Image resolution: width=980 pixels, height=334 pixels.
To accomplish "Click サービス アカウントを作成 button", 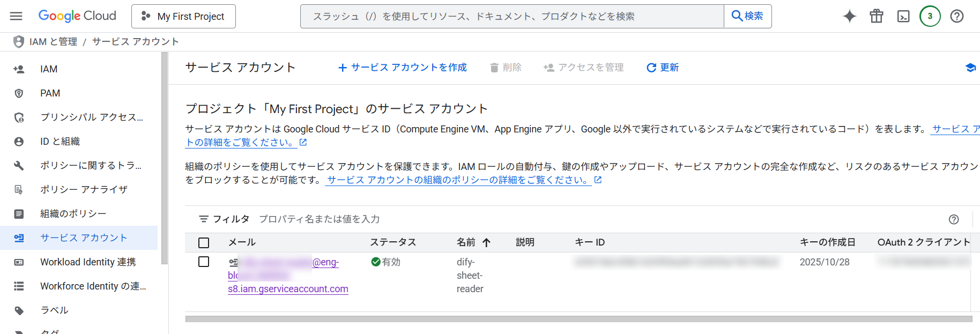I will point(403,68).
